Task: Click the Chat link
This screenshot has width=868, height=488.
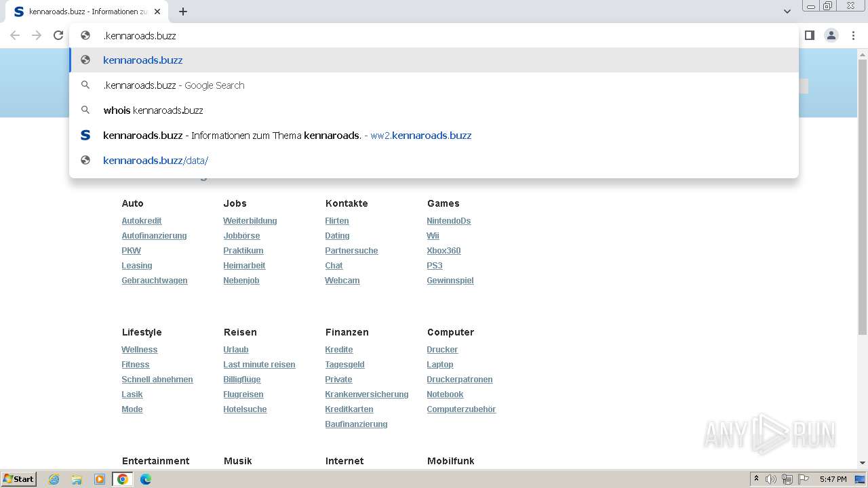Action: (334, 266)
